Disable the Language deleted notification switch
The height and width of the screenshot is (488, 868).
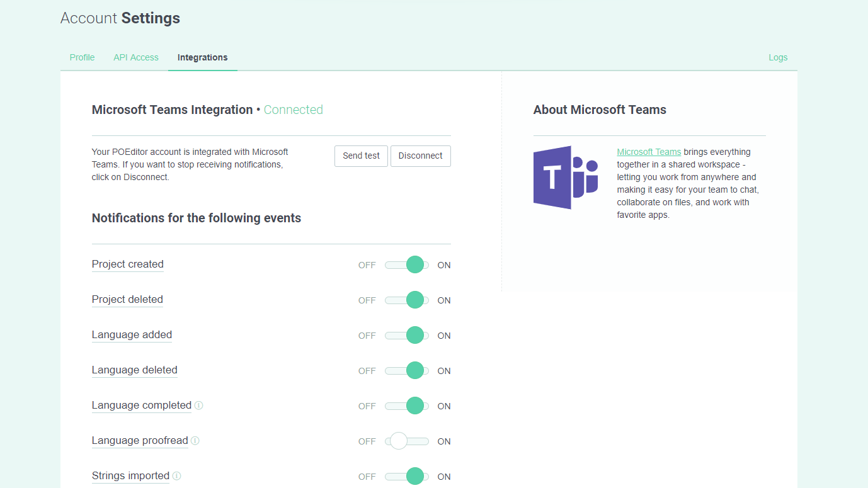[x=407, y=371]
